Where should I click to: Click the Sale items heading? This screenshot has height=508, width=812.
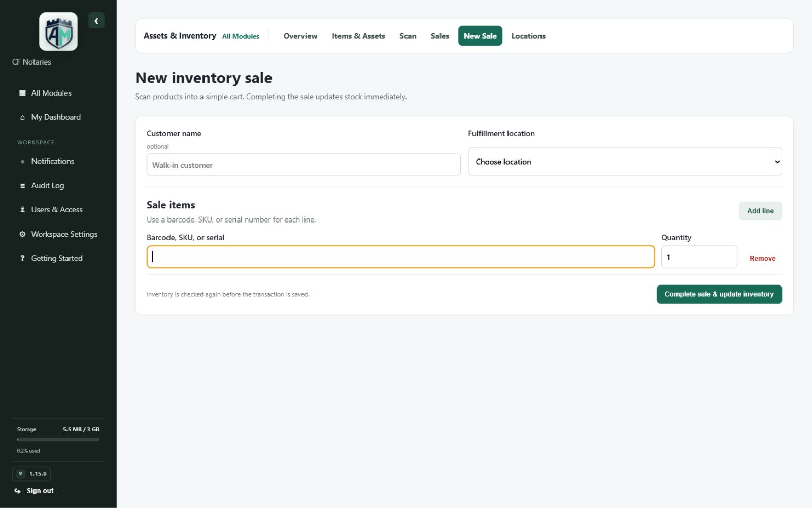[171, 205]
